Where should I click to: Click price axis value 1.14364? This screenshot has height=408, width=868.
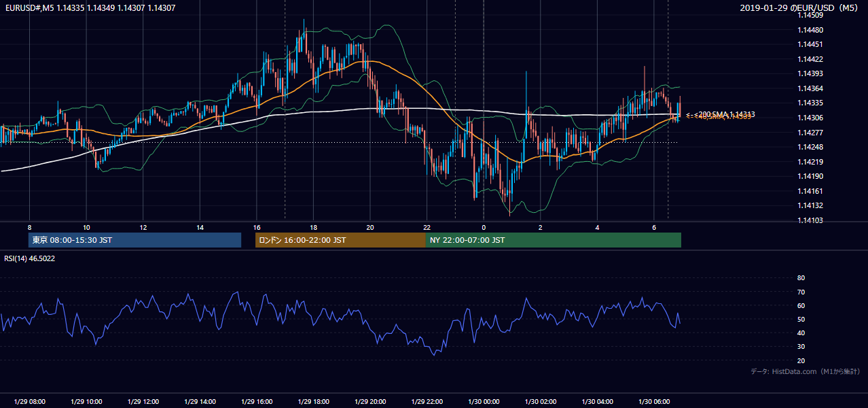pos(810,88)
